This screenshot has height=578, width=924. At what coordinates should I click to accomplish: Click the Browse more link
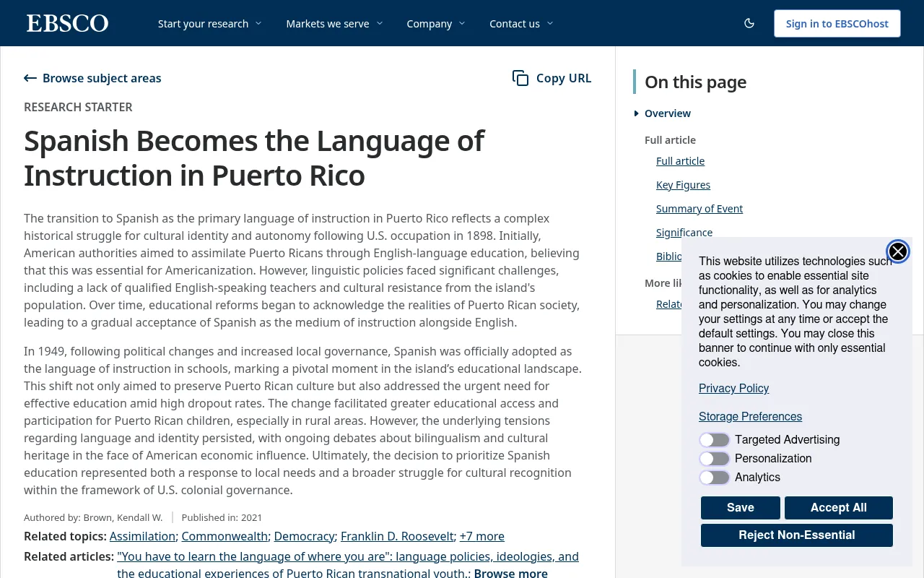[510, 574]
